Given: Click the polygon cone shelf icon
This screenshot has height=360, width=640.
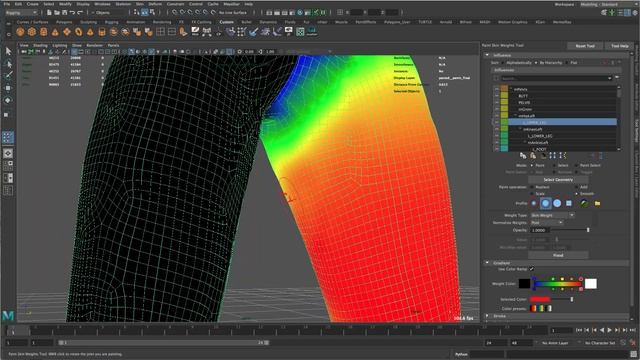Looking at the screenshot, I should click(55, 32).
